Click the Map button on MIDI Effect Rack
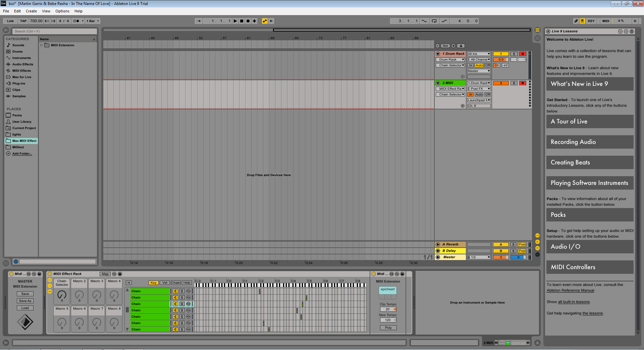This screenshot has width=644, height=350. 105,274
